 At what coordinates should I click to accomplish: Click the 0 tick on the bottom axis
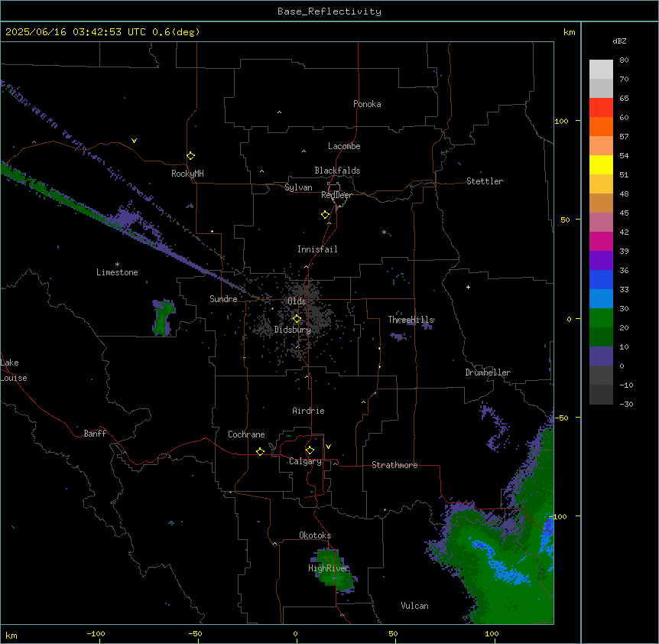click(x=295, y=633)
